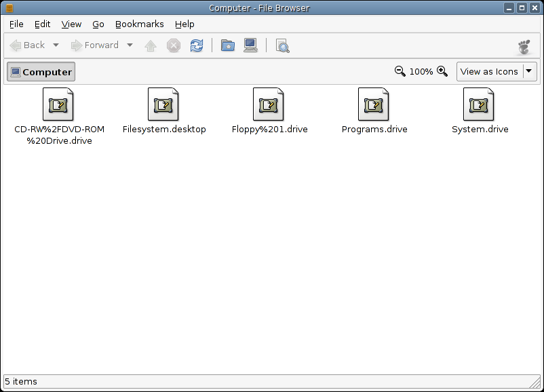Open the Bookmarks menu
Screen dimensions: 544x392
(x=139, y=24)
